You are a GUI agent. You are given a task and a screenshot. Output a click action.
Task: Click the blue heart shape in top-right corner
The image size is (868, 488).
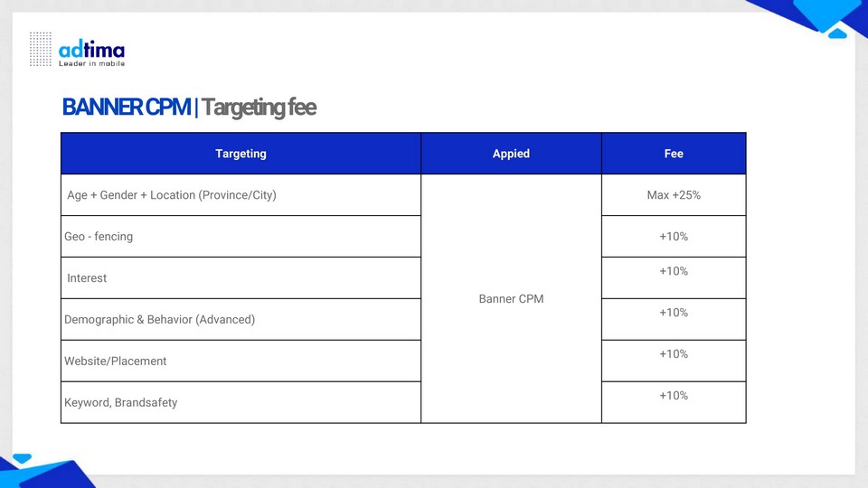coord(836,33)
